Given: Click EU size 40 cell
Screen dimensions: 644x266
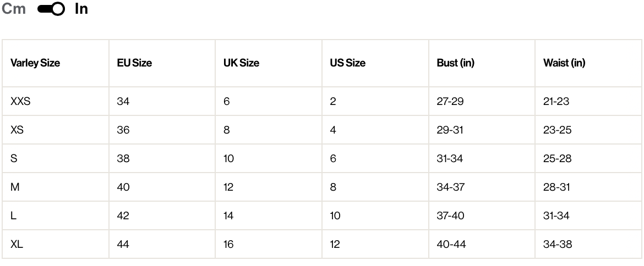Looking at the screenshot, I should pos(123,187).
